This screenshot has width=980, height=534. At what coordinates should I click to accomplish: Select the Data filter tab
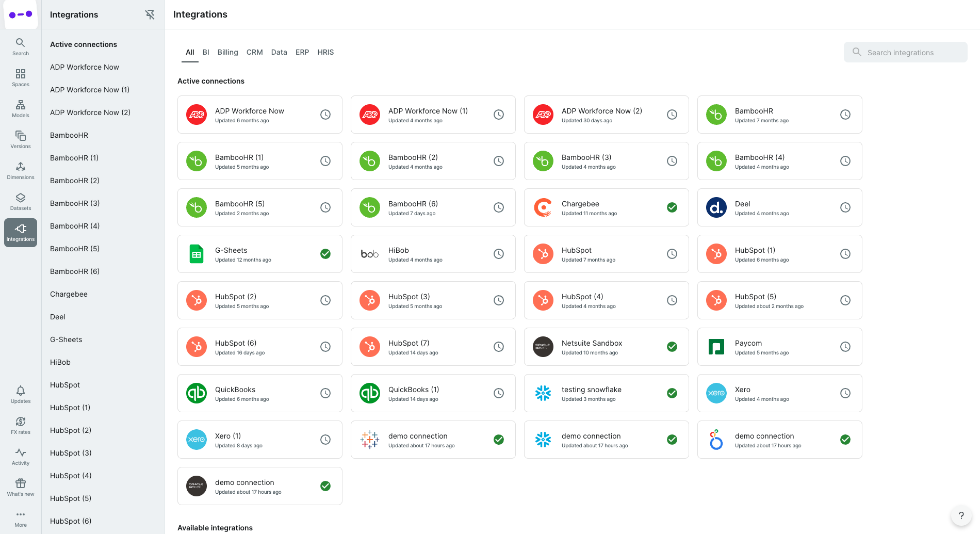(279, 52)
